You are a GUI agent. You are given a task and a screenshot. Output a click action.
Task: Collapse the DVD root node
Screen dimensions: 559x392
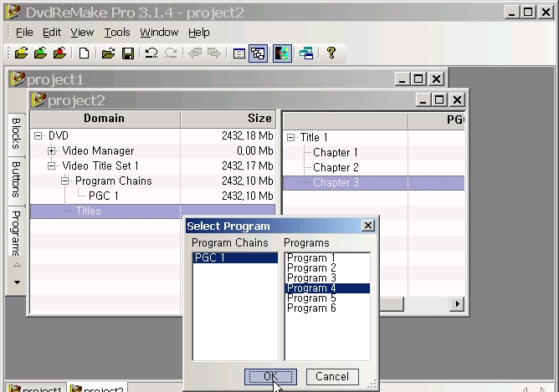pyautogui.click(x=38, y=135)
